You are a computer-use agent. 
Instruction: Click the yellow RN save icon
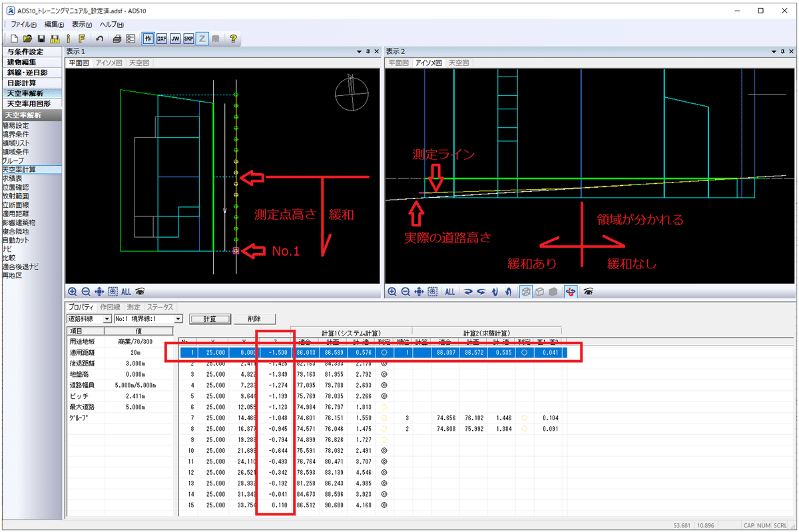point(54,39)
